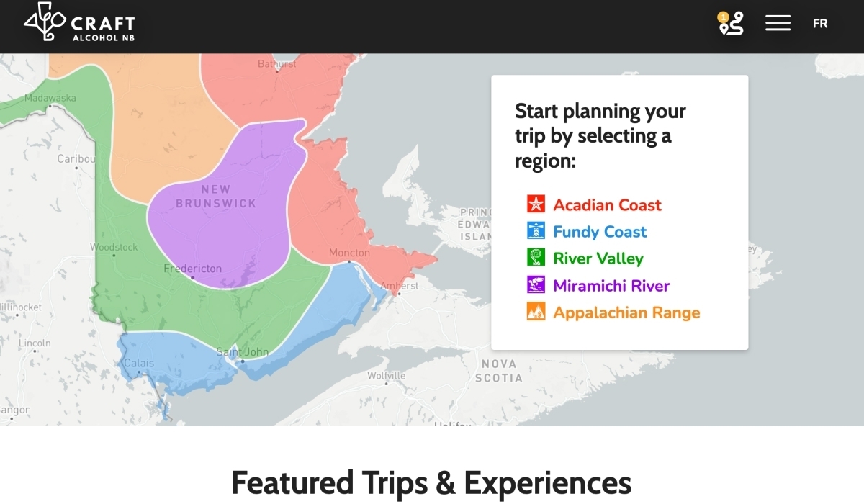Click the purple New Brunswick map region
This screenshot has height=504, width=864.
pos(230,216)
